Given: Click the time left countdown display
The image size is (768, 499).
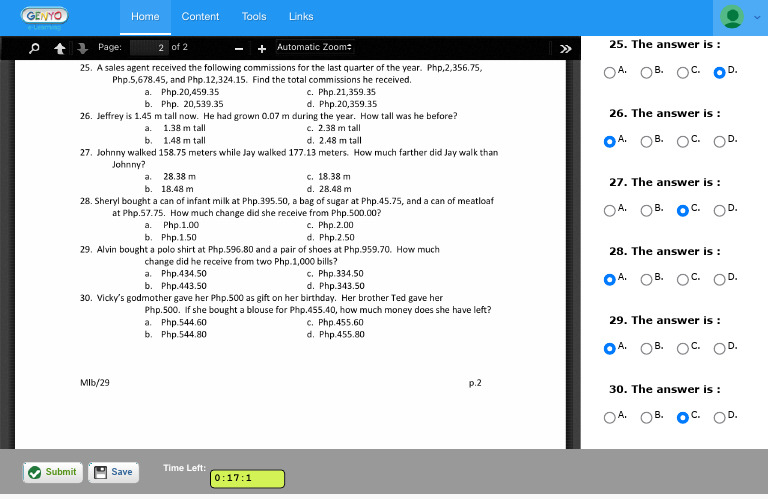Looking at the screenshot, I should click(x=247, y=478).
